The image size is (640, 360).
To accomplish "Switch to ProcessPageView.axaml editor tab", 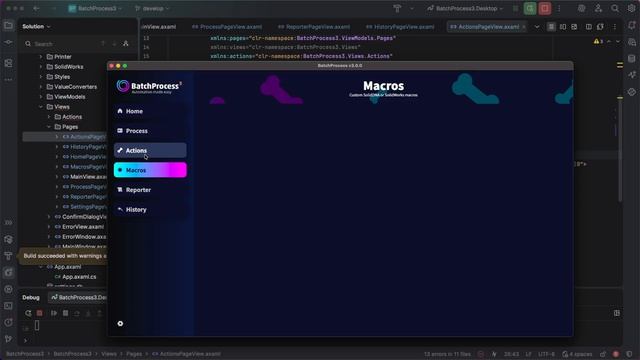I will click(227, 27).
